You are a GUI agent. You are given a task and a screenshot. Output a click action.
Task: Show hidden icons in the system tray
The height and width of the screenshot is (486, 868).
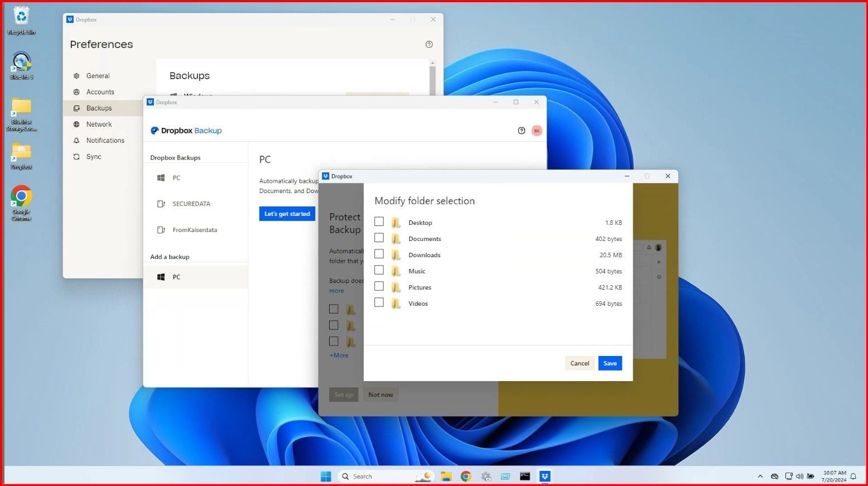[760, 477]
